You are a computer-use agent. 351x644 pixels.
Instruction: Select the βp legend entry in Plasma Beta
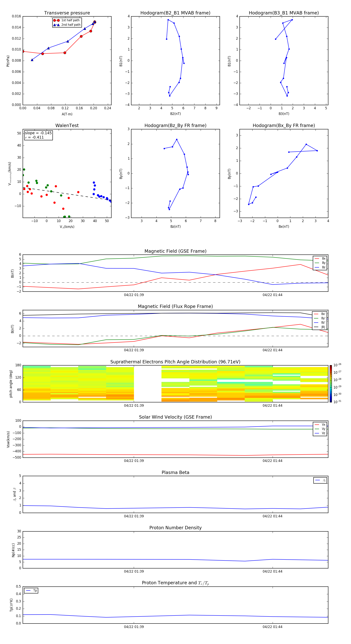(x=320, y=480)
